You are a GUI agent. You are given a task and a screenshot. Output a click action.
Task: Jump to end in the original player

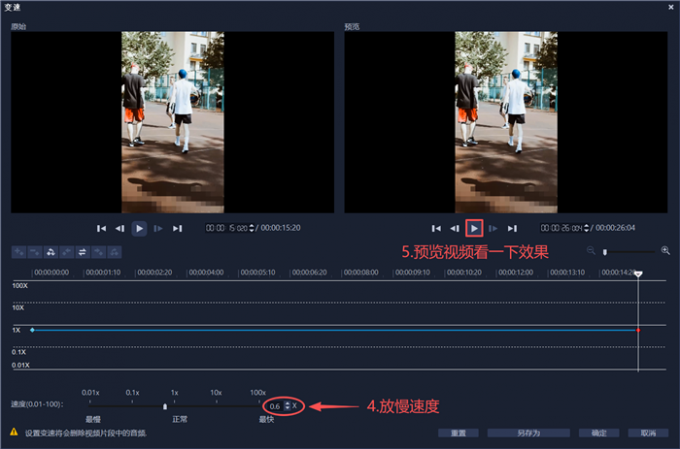coord(177,229)
